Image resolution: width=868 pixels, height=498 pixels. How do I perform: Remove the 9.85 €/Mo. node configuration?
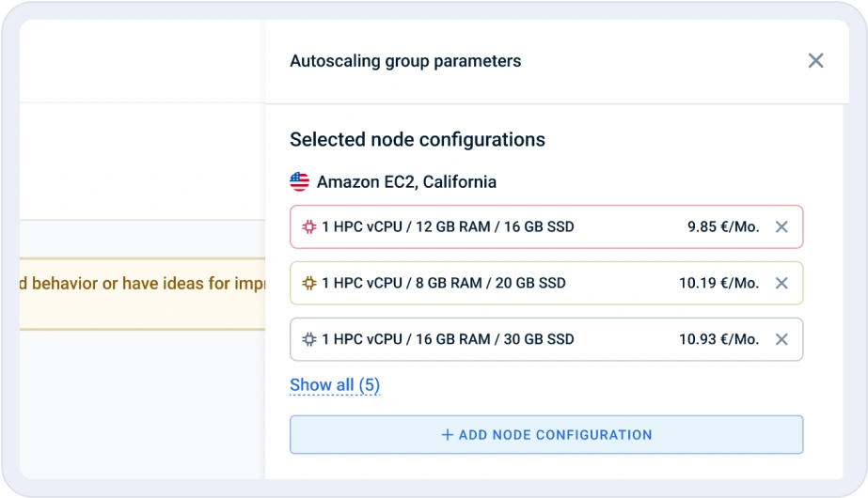781,227
